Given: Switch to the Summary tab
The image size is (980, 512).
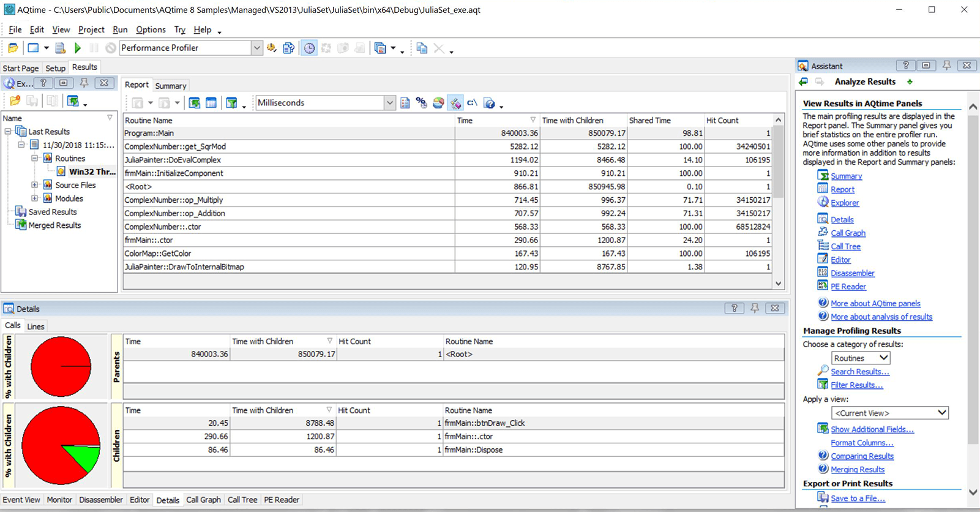Looking at the screenshot, I should coord(170,86).
